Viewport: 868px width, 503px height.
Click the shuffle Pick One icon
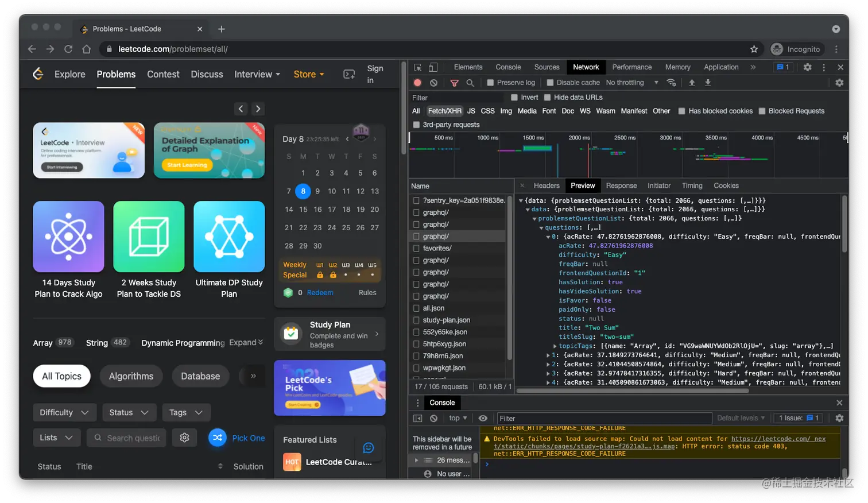click(x=217, y=438)
